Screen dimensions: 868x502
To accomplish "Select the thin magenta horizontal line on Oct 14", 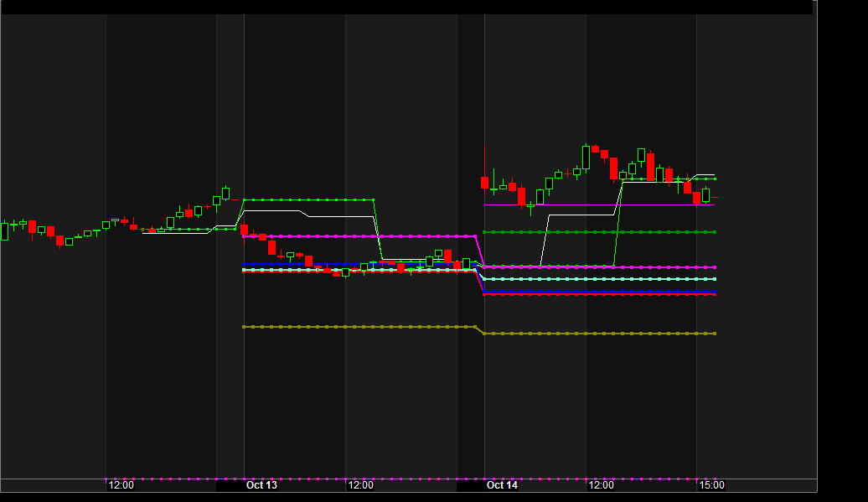I will (x=600, y=205).
